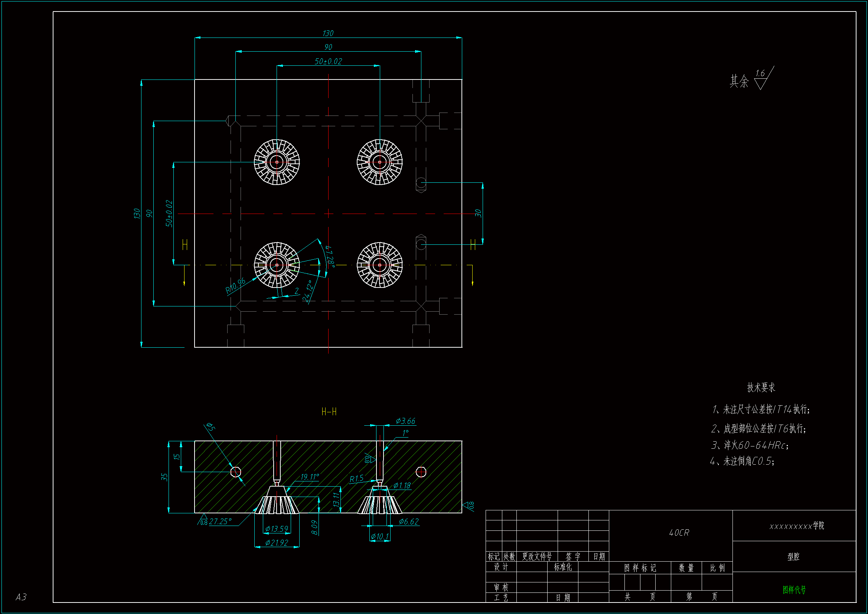868x614 pixels.
Task: Click the yellow H-H section view label
Action: (x=329, y=412)
